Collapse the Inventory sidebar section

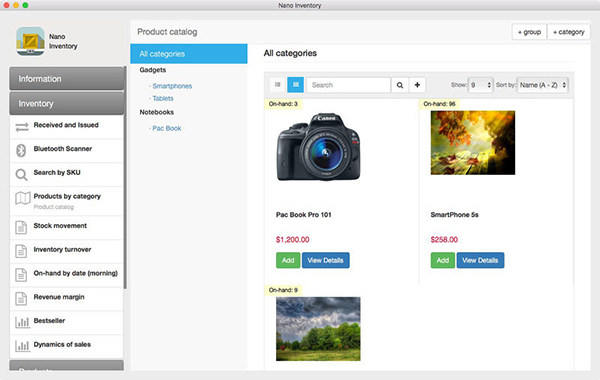point(67,103)
